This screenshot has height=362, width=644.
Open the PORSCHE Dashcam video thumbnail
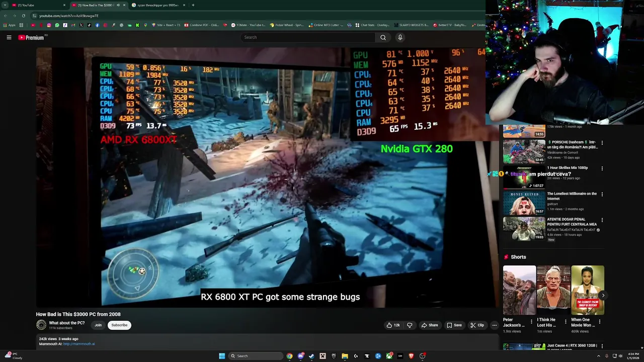(524, 151)
